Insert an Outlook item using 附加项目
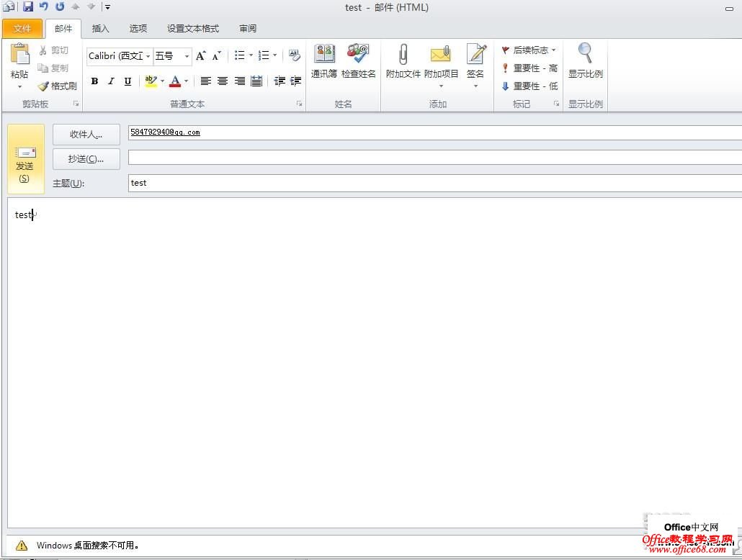Screen dimensions: 742x560 coord(440,63)
